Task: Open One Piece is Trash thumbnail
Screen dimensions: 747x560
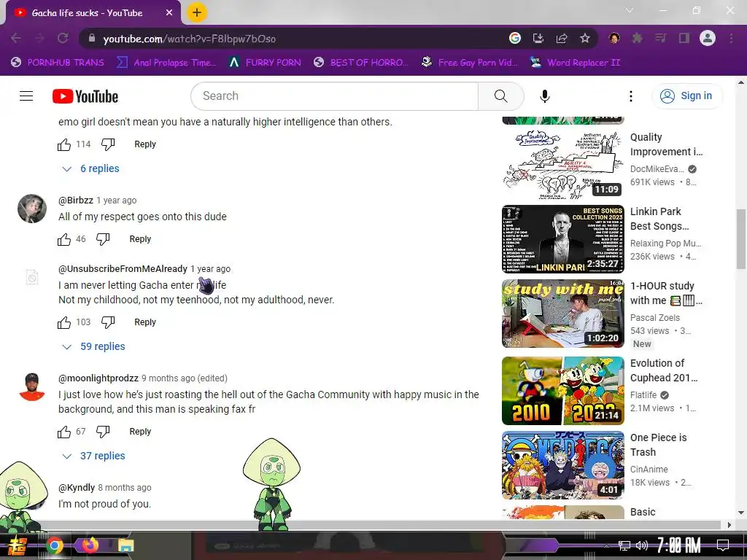Action: pos(562,465)
